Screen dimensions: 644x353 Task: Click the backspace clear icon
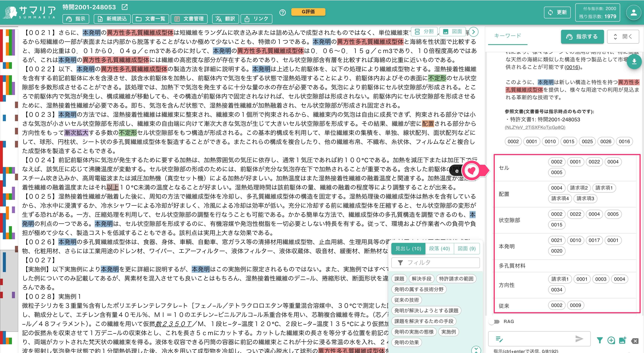(x=635, y=341)
